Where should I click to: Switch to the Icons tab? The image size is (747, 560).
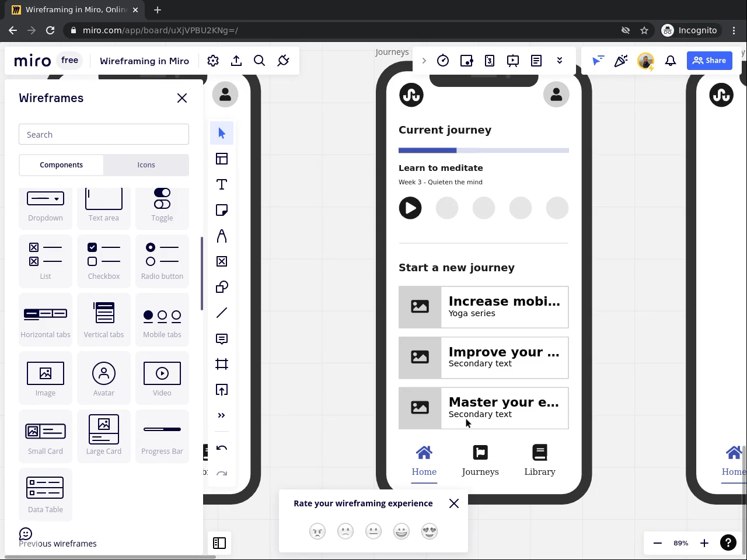click(x=146, y=165)
